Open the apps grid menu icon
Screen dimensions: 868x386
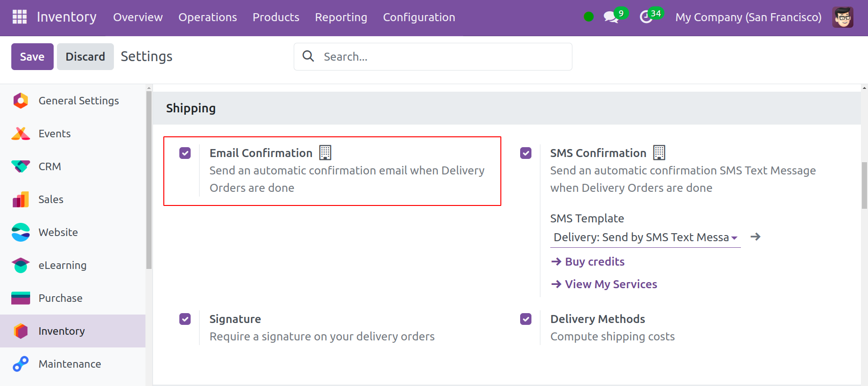click(19, 17)
